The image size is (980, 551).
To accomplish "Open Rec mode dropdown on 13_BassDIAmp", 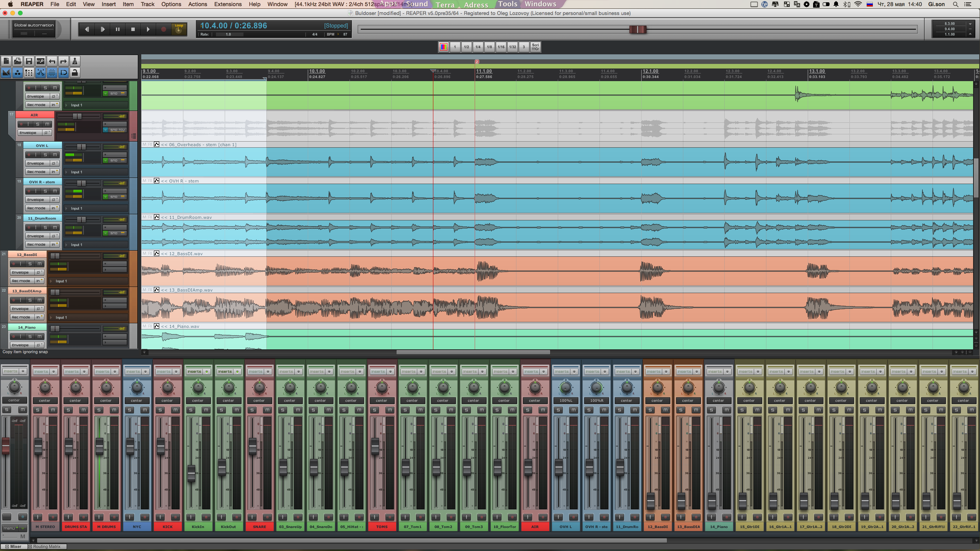I will point(21,317).
